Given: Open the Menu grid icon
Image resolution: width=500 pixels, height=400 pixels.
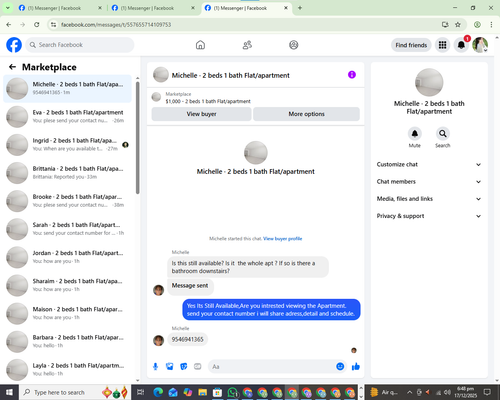Looking at the screenshot, I should [442, 45].
